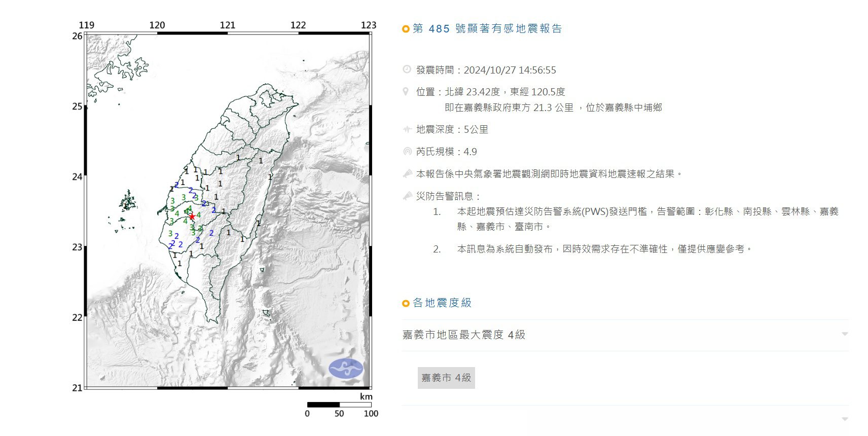Click the 地震深度：5公里 text
This screenshot has height=436, width=868.
pyautogui.click(x=452, y=129)
